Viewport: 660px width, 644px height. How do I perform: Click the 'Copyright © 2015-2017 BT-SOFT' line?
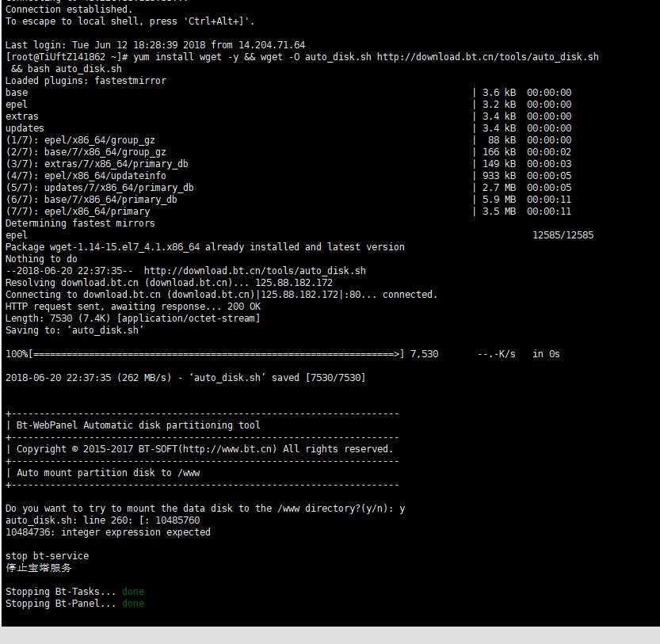click(204, 448)
